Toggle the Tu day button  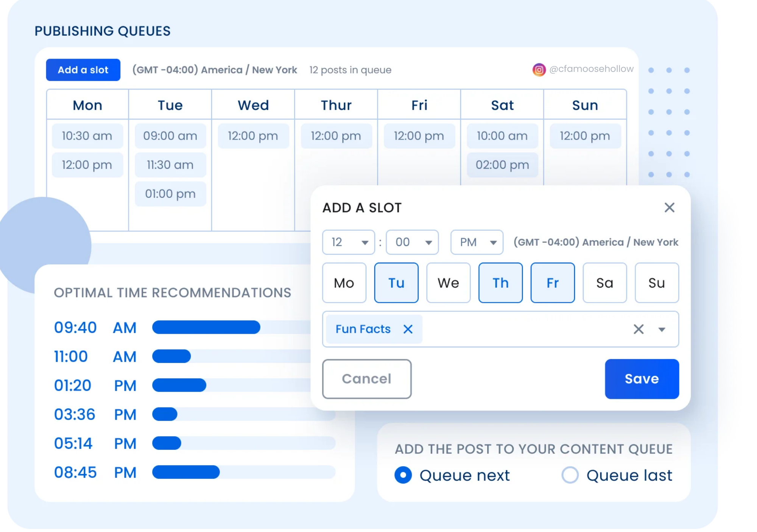click(396, 283)
